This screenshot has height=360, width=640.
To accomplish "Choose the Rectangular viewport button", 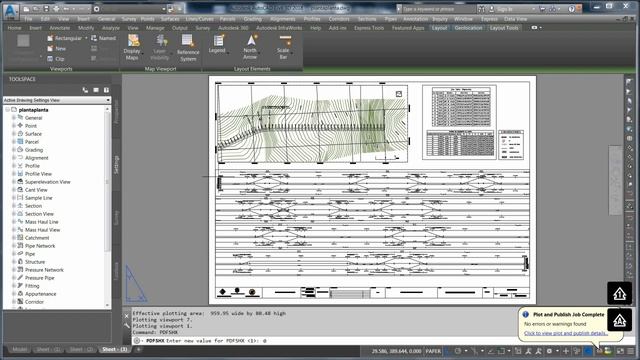I will [x=65, y=38].
